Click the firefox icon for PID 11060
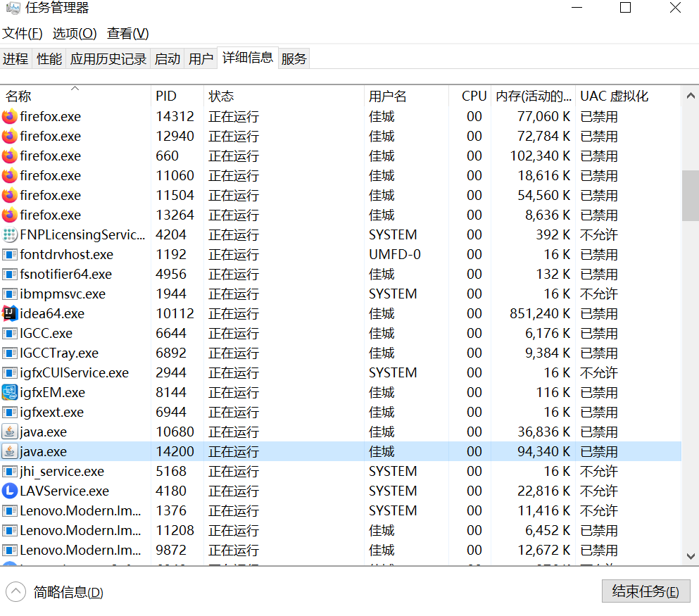 [x=10, y=175]
